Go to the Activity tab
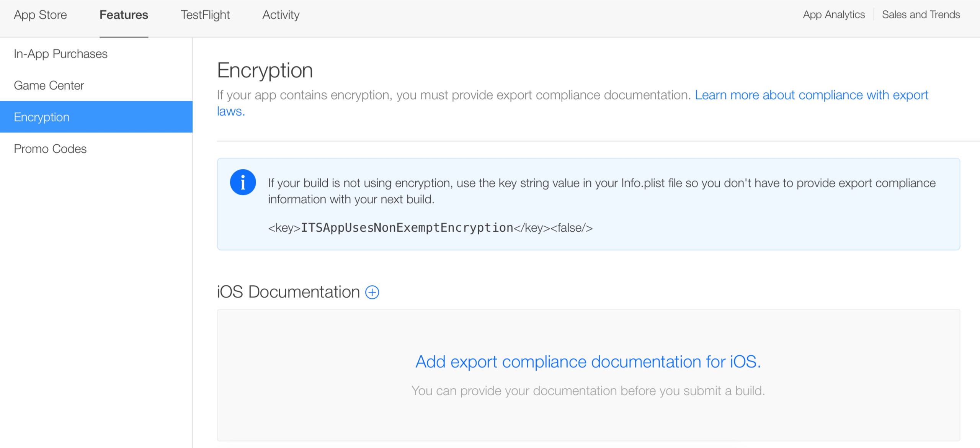 (x=281, y=15)
